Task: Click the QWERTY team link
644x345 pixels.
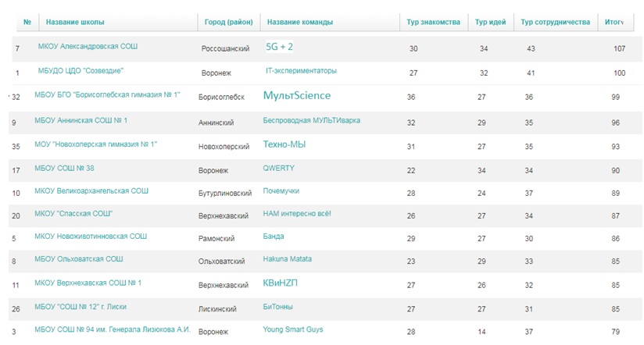Action: [x=281, y=168]
